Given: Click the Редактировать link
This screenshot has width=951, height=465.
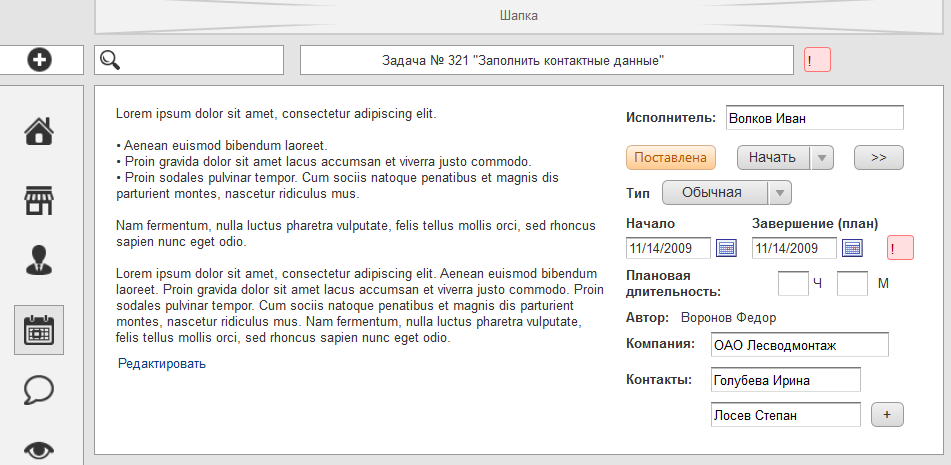Looking at the screenshot, I should point(162,364).
